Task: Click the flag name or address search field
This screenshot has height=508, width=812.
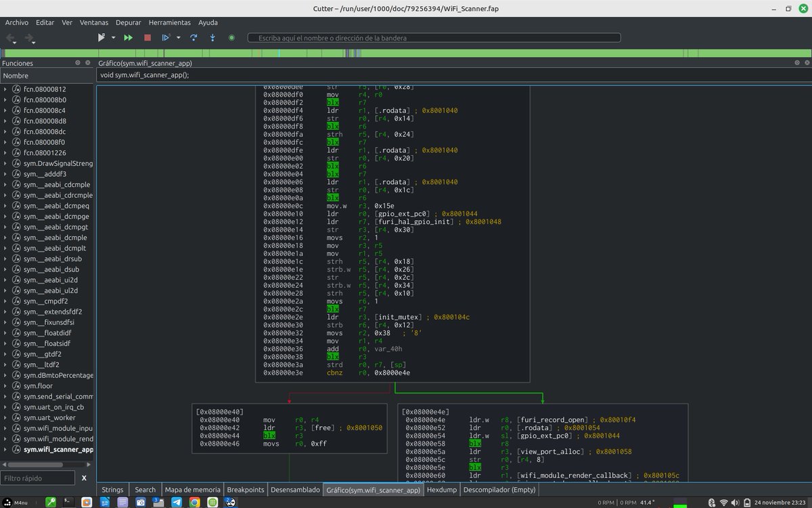Action: 434,38
